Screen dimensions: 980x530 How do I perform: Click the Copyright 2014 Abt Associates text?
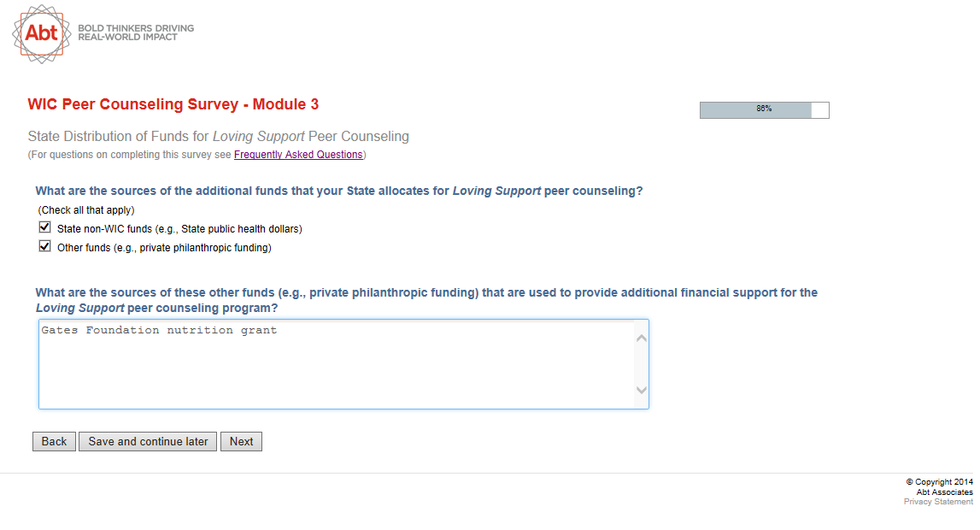pyautogui.click(x=939, y=486)
